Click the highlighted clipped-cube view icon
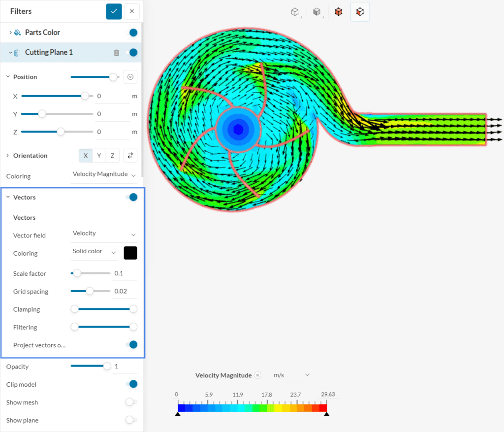 tap(360, 11)
